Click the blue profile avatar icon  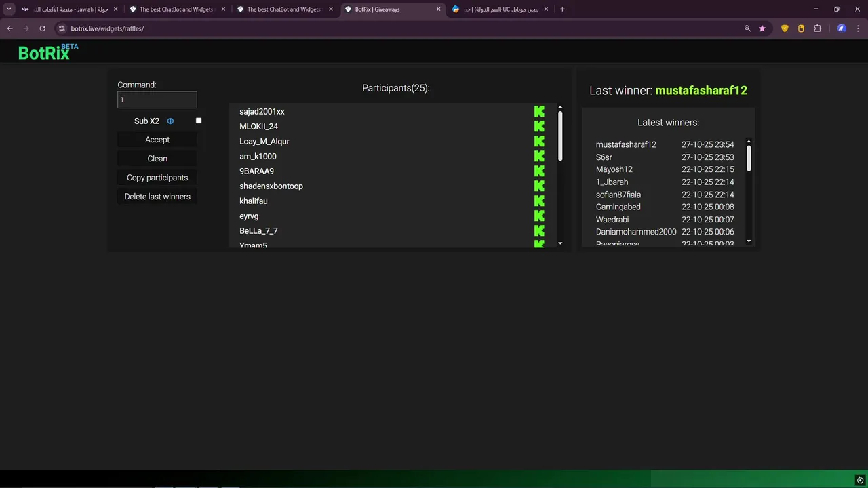(x=842, y=28)
